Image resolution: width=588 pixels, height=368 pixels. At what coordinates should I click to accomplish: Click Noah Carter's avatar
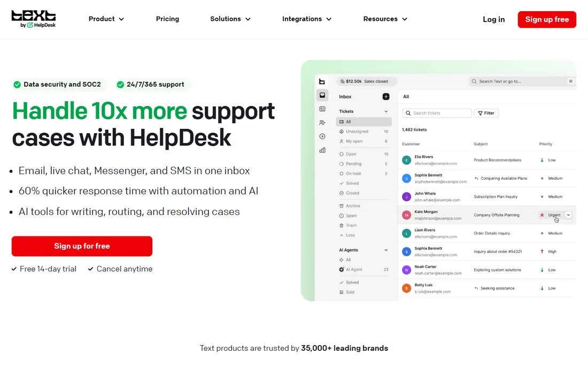tap(406, 270)
